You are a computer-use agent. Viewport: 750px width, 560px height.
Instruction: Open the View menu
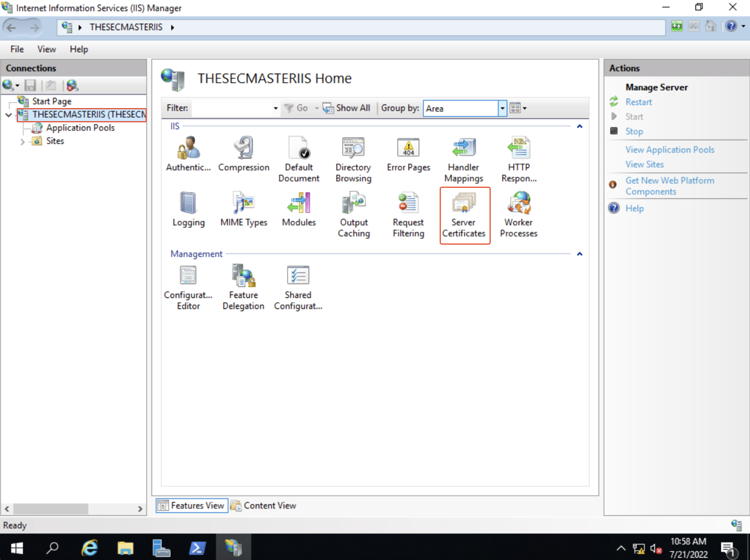click(x=46, y=50)
